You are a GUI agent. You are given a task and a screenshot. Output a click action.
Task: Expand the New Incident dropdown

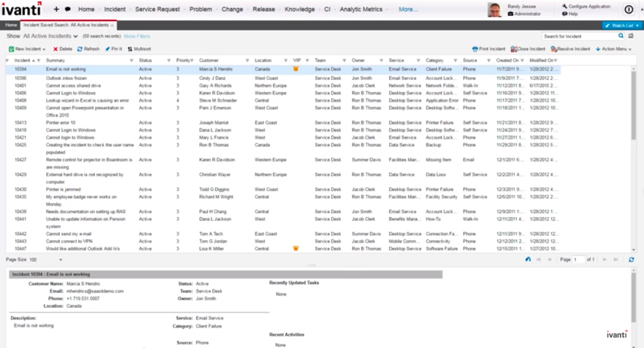[44, 49]
